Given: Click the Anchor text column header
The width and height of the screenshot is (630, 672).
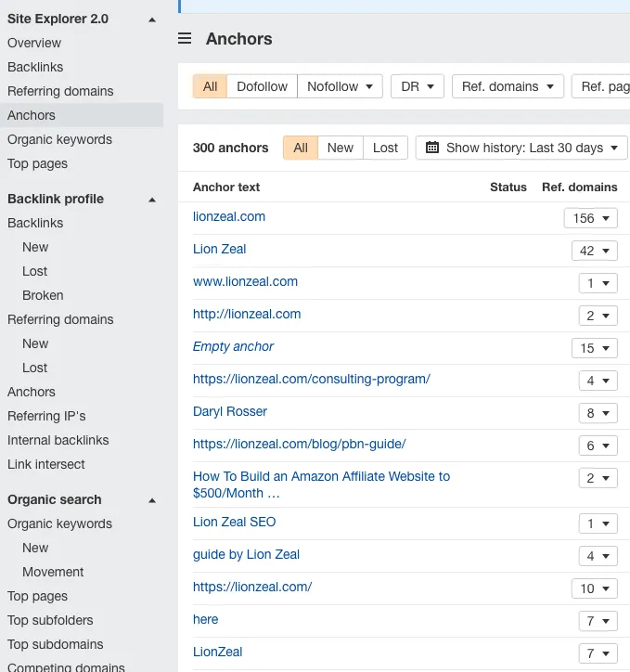Looking at the screenshot, I should pyautogui.click(x=226, y=187).
